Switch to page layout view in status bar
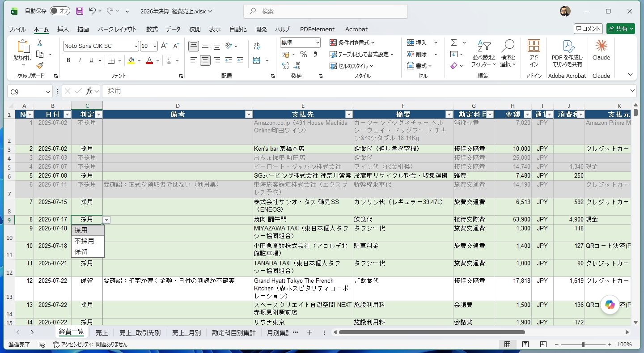 coord(525,344)
